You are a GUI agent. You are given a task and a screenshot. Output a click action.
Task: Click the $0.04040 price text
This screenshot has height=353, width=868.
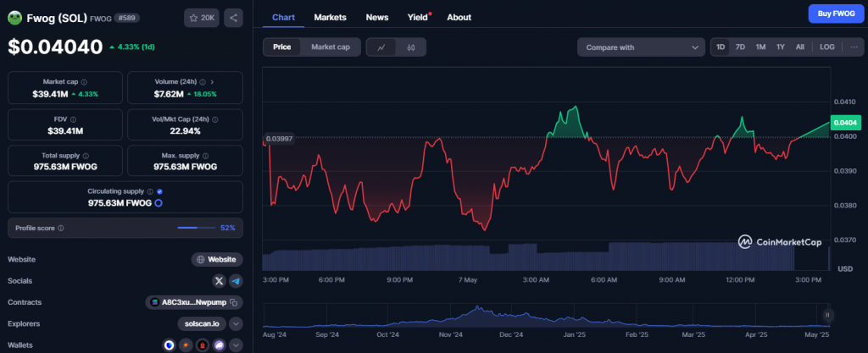click(55, 47)
